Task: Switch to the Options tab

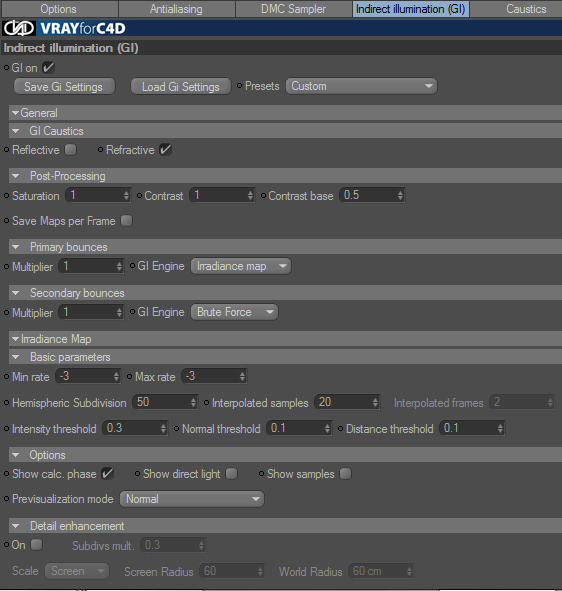Action: (59, 9)
